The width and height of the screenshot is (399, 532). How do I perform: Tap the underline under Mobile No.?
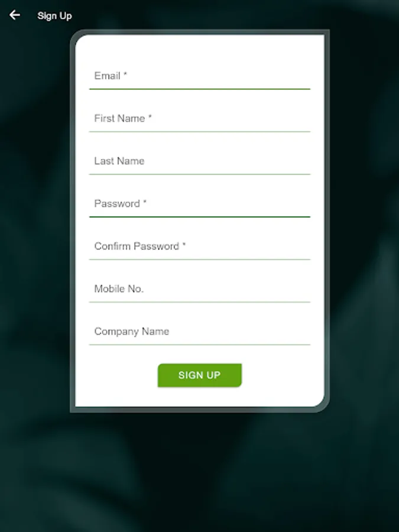(200, 302)
